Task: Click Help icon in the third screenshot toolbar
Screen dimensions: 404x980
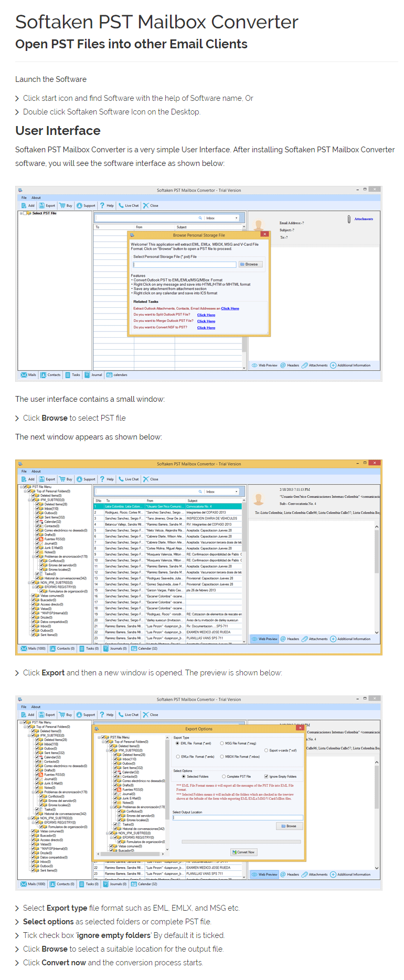Action: pos(102,714)
